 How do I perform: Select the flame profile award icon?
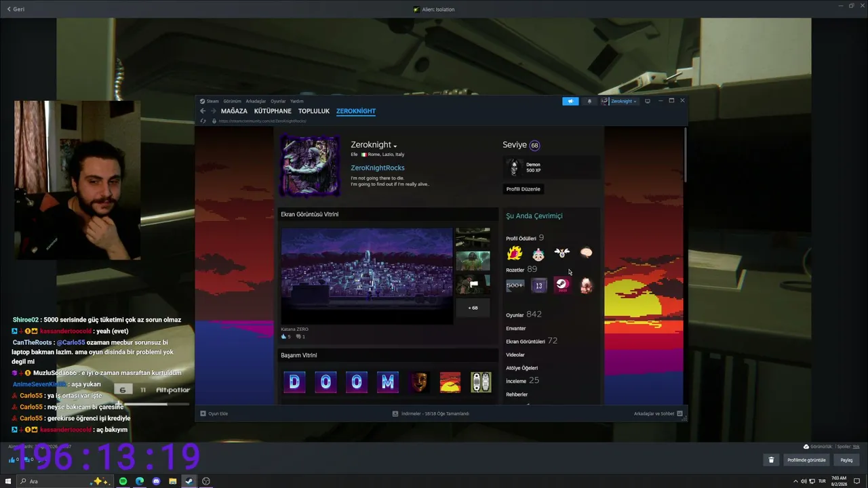tap(515, 253)
